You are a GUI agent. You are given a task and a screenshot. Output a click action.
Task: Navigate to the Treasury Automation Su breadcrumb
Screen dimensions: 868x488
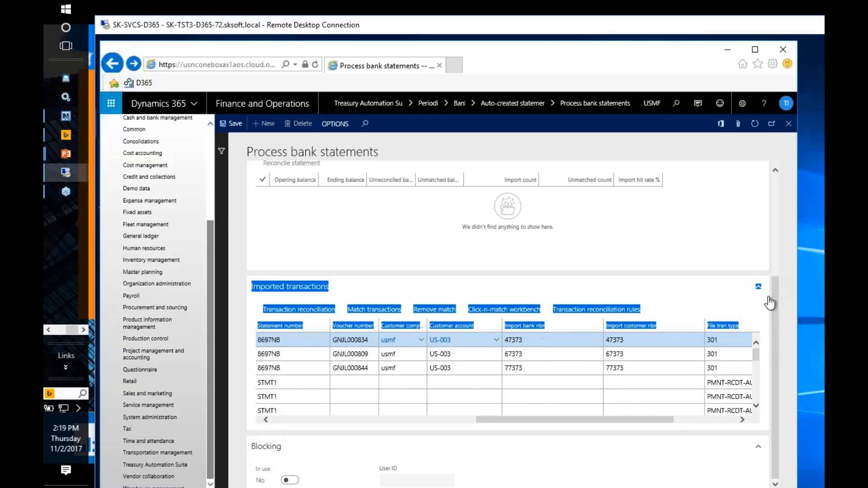368,103
